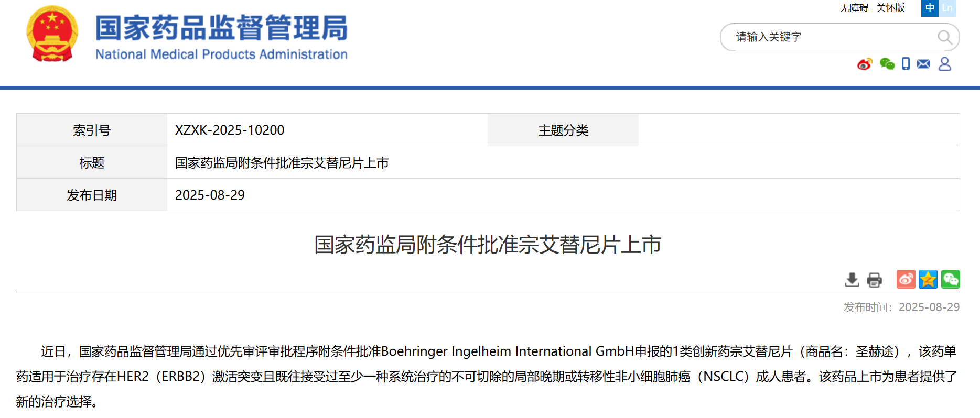980x418 pixels.
Task: Click the national emblem logo
Action: point(52,34)
